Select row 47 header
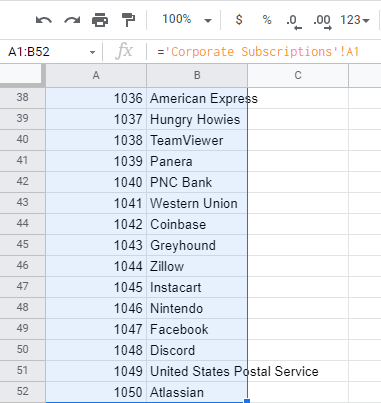This screenshot has width=381, height=403. 22,287
